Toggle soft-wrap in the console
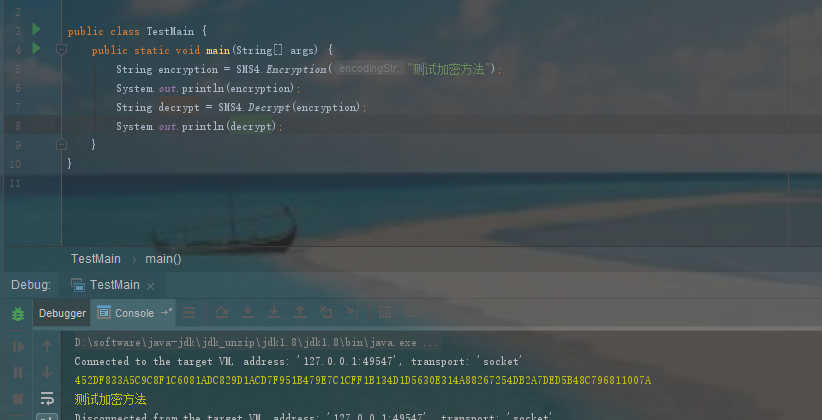Image resolution: width=822 pixels, height=420 pixels. click(x=47, y=399)
